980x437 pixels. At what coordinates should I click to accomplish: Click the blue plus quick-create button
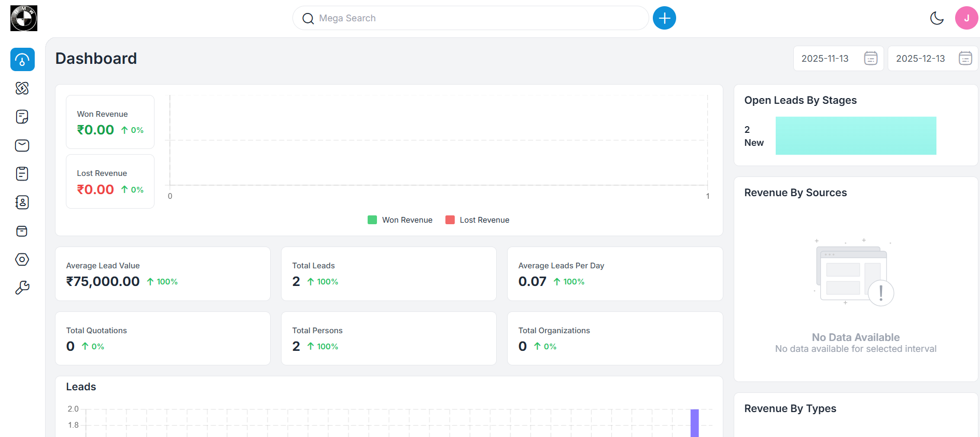664,18
